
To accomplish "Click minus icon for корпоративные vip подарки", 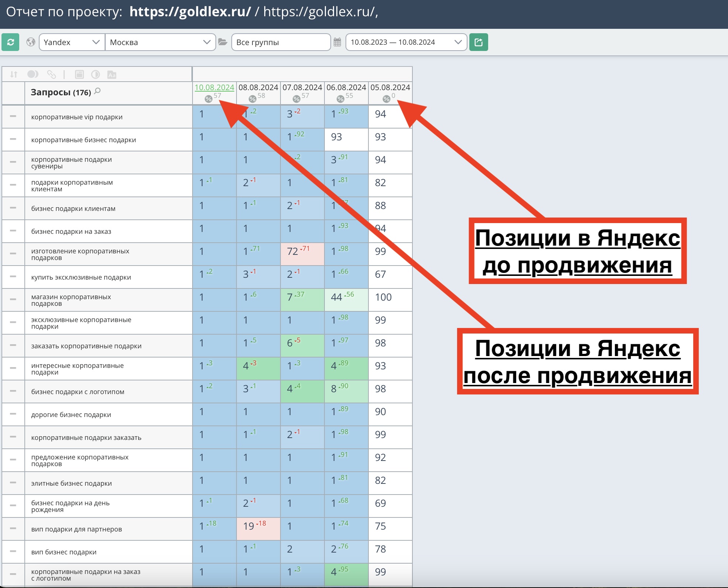I will click(x=13, y=116).
